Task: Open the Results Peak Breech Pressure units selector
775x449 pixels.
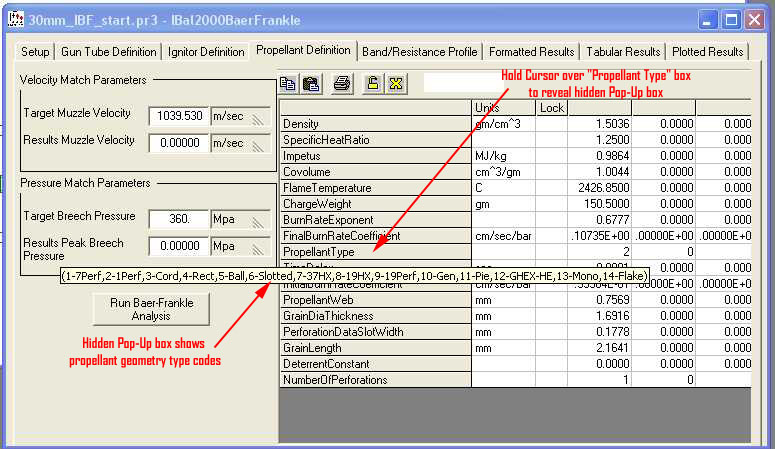Action: [x=241, y=247]
